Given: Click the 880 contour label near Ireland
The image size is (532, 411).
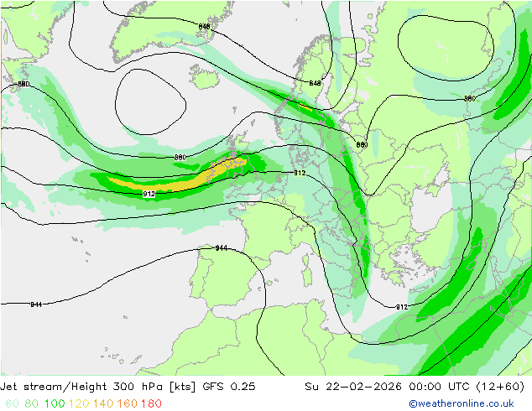Looking at the screenshot, I should [180, 158].
